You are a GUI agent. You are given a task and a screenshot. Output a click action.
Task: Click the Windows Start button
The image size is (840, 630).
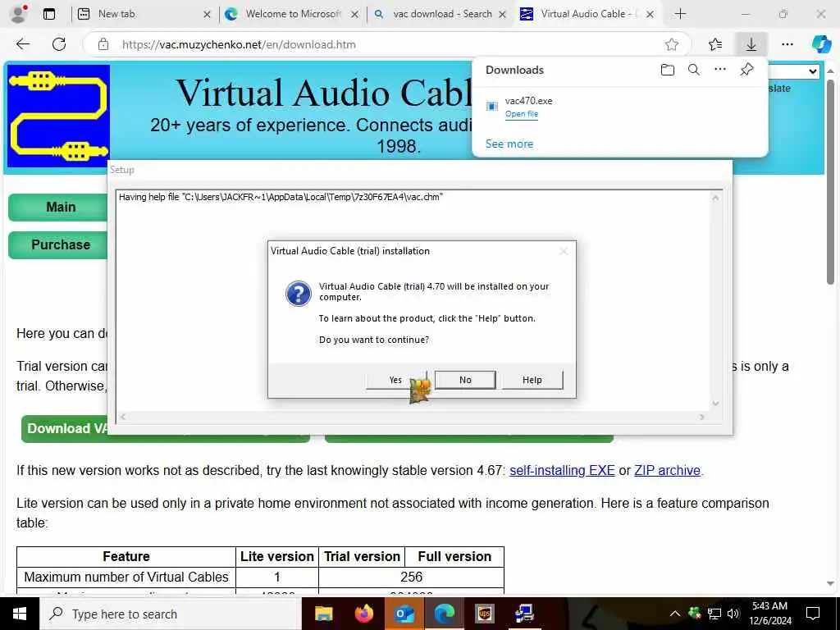click(20, 614)
